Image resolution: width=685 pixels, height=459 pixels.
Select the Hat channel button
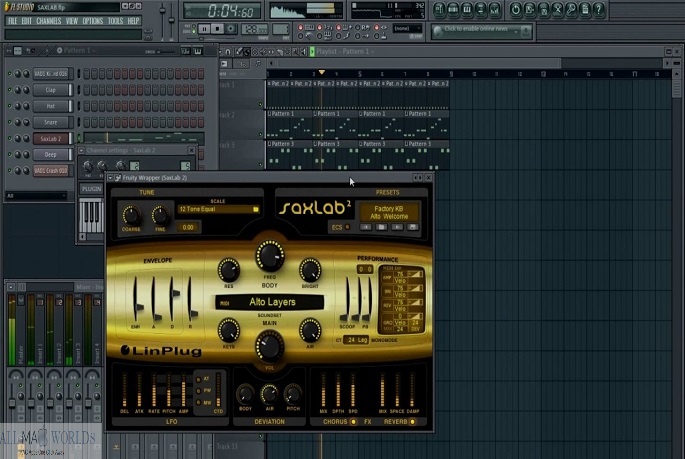click(x=51, y=106)
